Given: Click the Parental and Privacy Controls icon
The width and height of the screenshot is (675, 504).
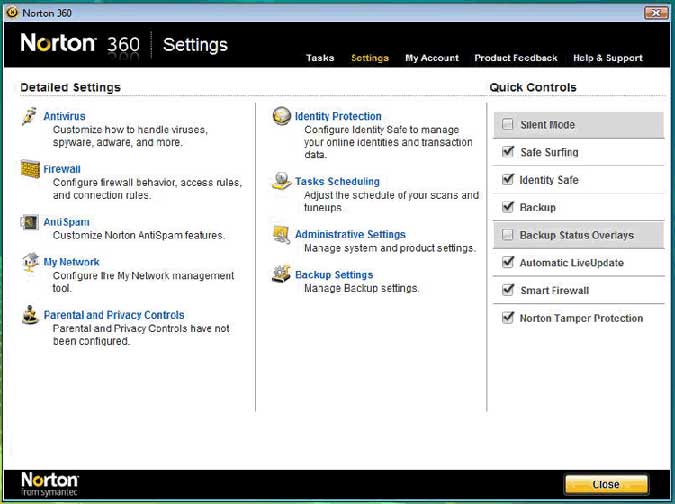Looking at the screenshot, I should tap(30, 315).
